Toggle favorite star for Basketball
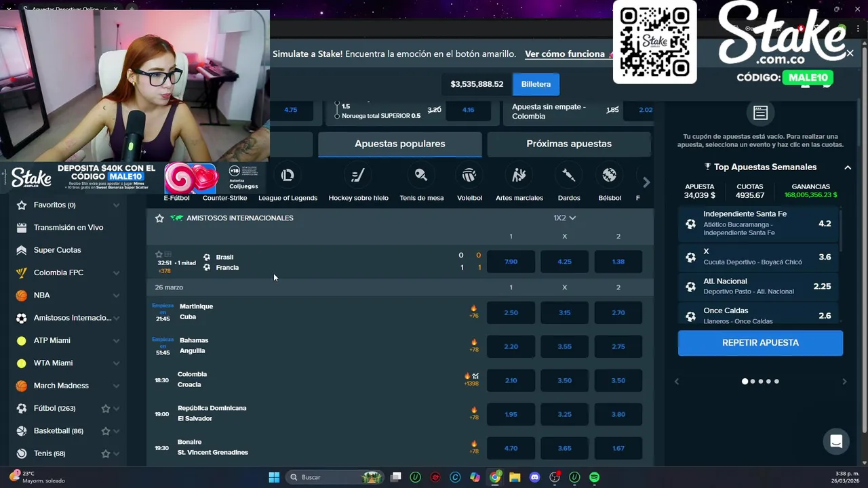This screenshot has height=488, width=868. tap(106, 431)
